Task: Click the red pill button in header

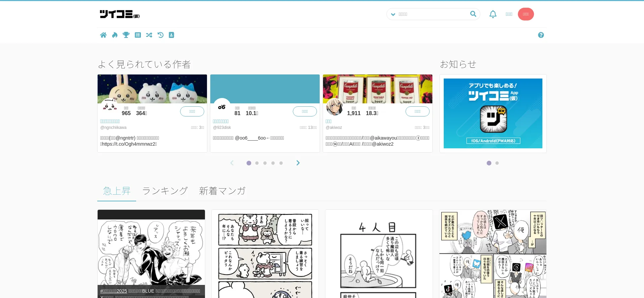Action: [x=526, y=14]
